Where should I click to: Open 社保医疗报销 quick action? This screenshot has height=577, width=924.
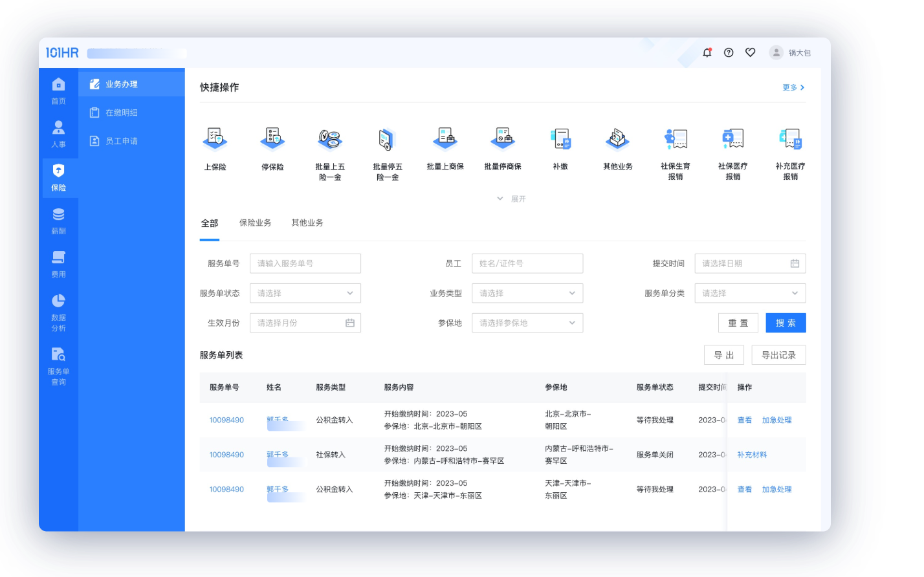(733, 139)
